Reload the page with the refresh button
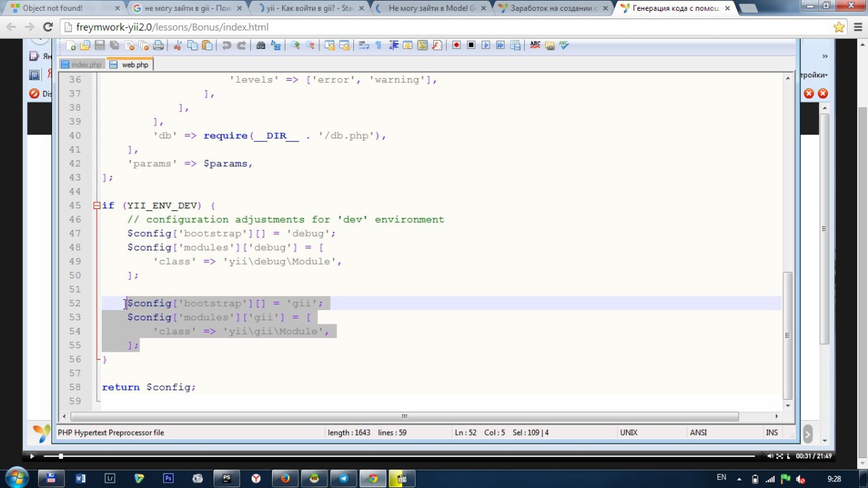The height and width of the screenshot is (488, 868). [x=47, y=27]
